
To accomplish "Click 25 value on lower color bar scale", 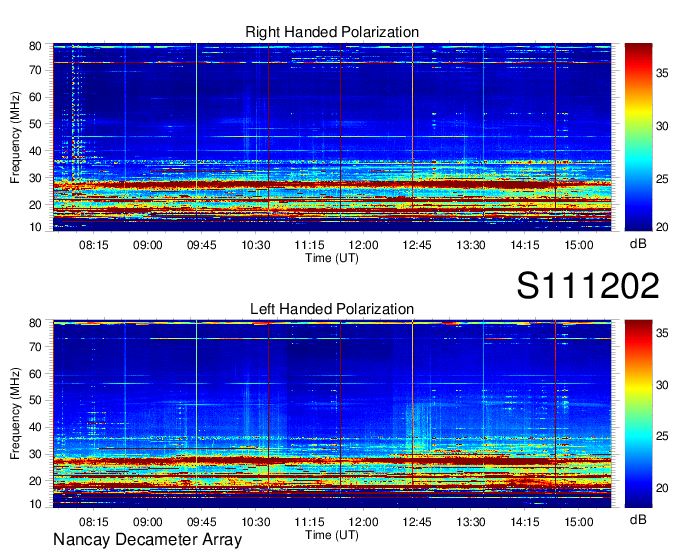I will [x=662, y=436].
